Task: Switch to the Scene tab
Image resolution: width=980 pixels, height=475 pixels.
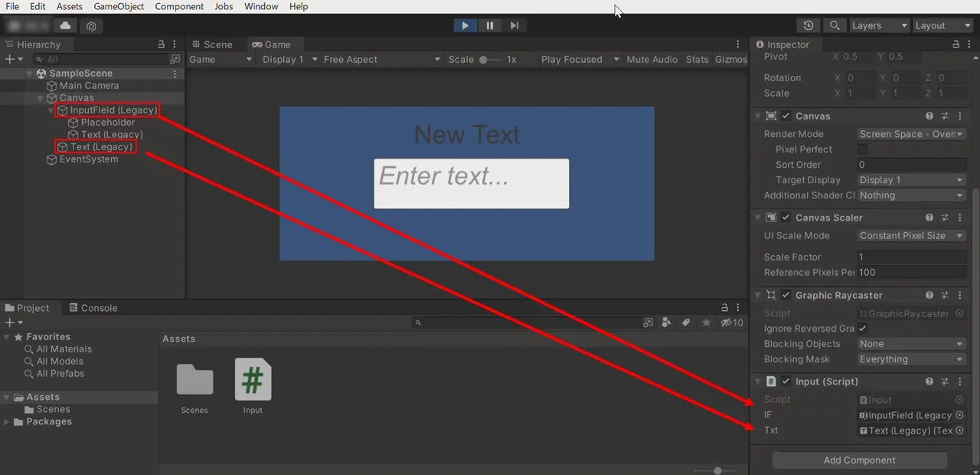Action: pyautogui.click(x=211, y=44)
